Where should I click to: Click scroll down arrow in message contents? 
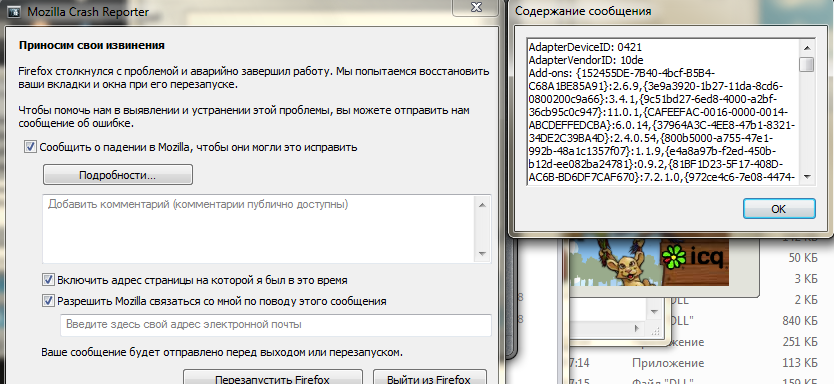pos(807,177)
